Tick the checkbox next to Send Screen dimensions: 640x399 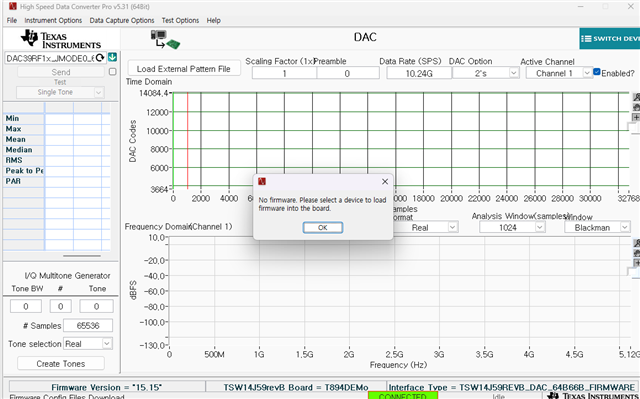[x=113, y=72]
